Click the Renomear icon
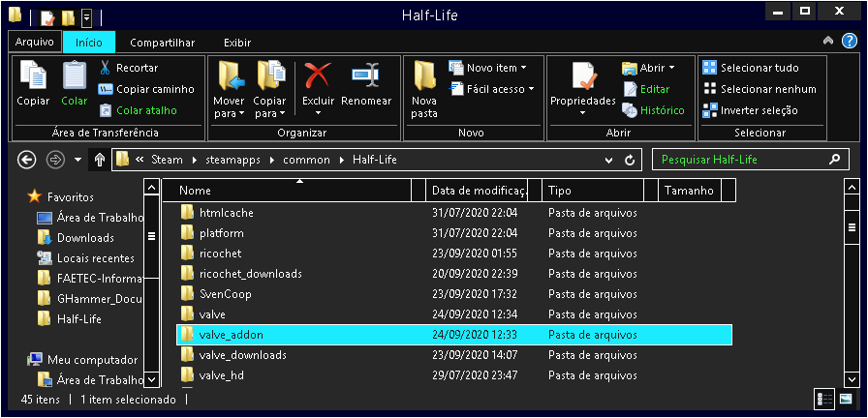The width and height of the screenshot is (868, 418). tap(365, 75)
